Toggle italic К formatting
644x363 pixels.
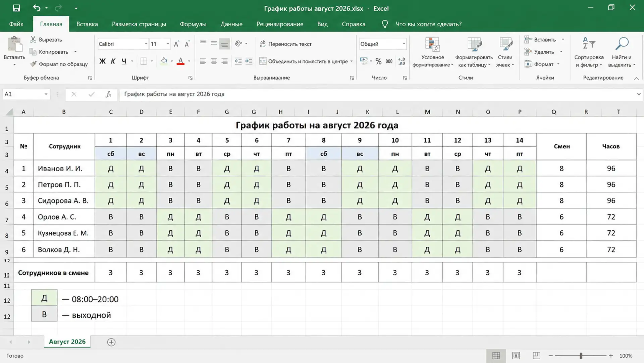coord(113,61)
